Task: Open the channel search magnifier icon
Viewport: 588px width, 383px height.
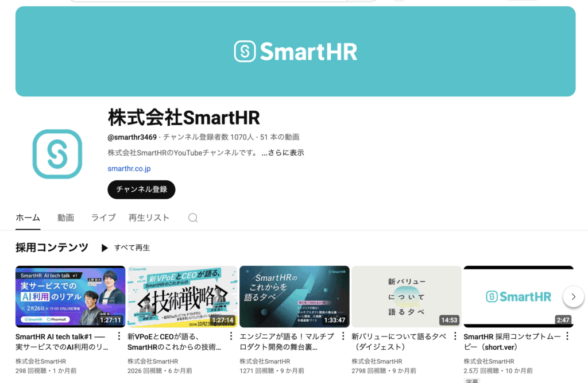Action: (193, 218)
